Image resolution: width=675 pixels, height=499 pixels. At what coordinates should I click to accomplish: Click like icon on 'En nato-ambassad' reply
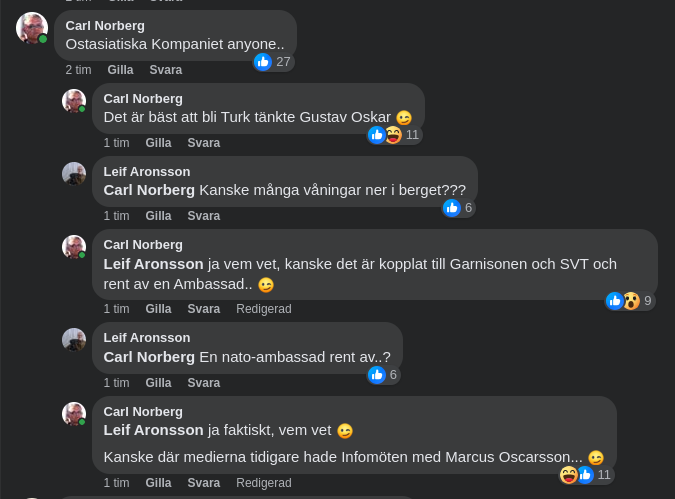tap(377, 375)
